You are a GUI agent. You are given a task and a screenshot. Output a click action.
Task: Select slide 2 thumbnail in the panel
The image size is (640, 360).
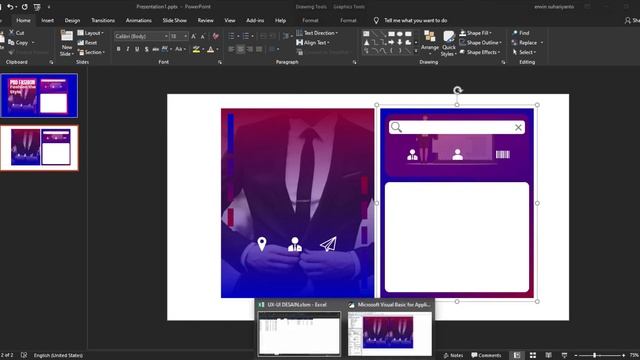[x=39, y=148]
